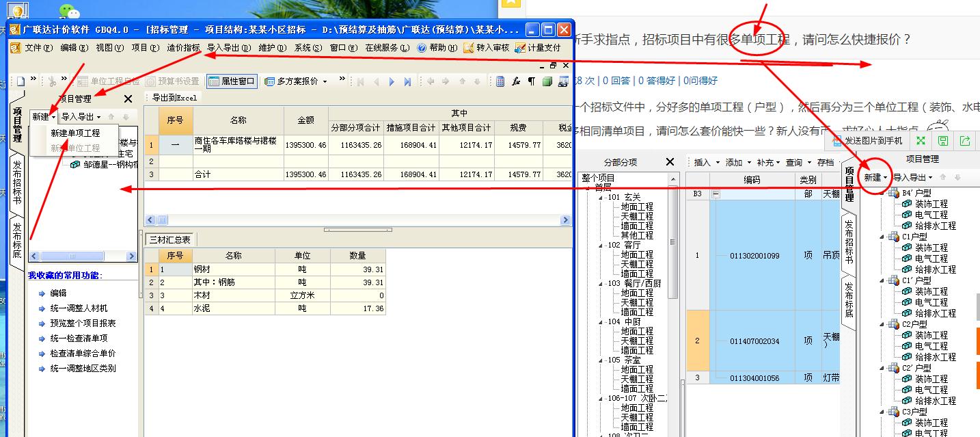Click the green fullscreen expand icon

[921, 141]
